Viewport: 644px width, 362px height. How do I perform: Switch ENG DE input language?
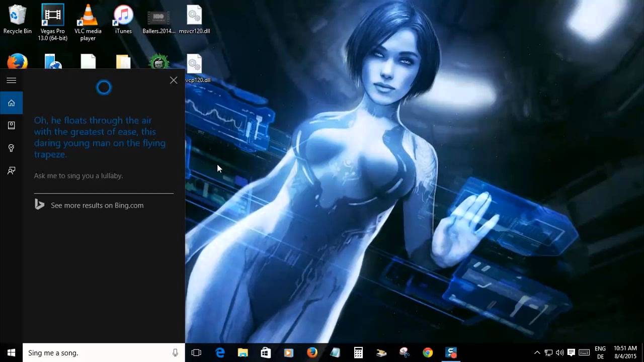[600, 352]
